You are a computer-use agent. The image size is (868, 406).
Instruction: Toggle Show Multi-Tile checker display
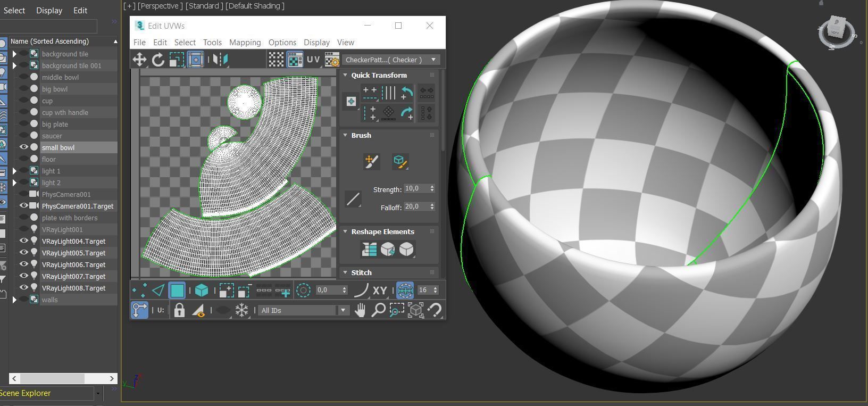click(x=276, y=60)
